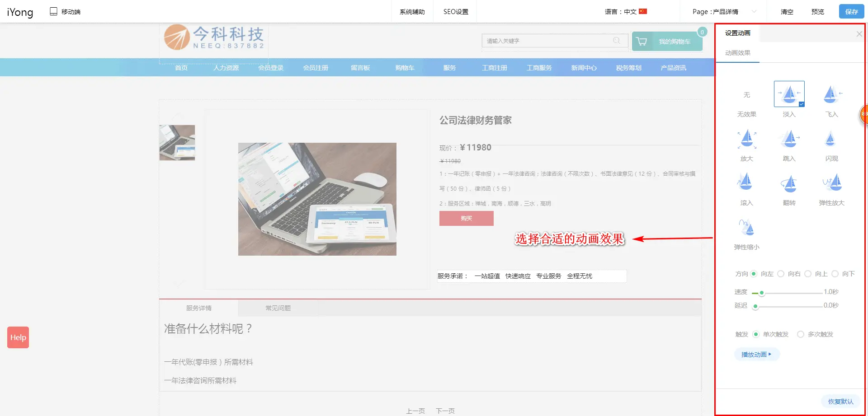
Task: Open the 系统辅助 menu
Action: (x=412, y=12)
